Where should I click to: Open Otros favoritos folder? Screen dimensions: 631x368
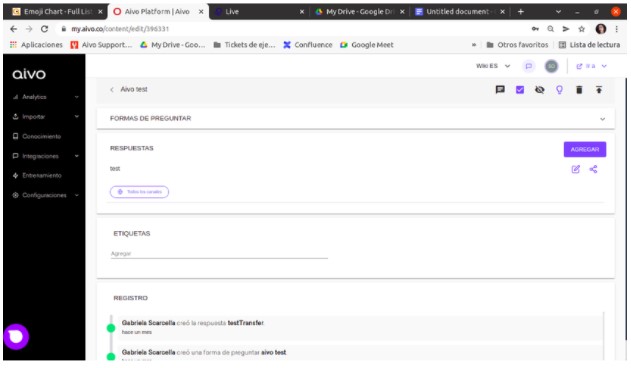pyautogui.click(x=517, y=45)
